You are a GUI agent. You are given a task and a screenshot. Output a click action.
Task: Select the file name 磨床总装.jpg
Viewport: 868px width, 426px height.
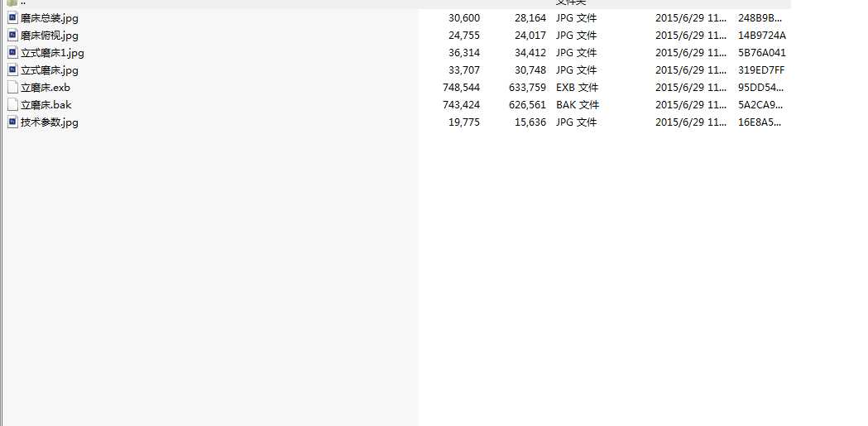tap(50, 18)
